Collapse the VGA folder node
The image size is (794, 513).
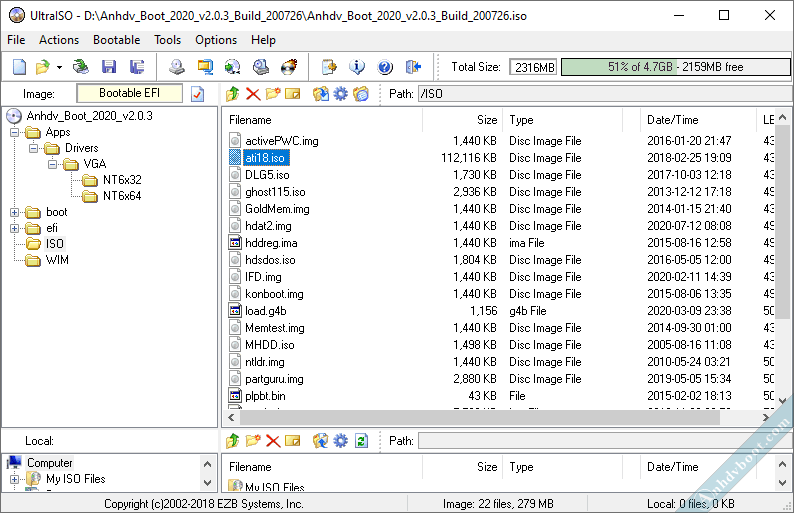pos(53,164)
